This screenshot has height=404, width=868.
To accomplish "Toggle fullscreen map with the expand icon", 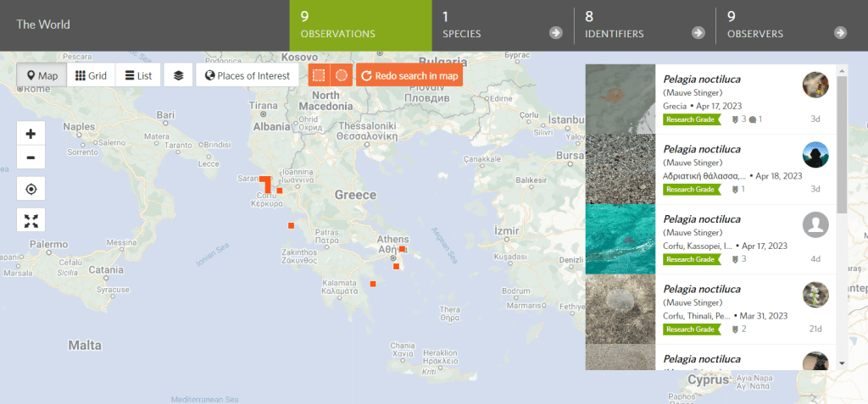I will [x=31, y=220].
